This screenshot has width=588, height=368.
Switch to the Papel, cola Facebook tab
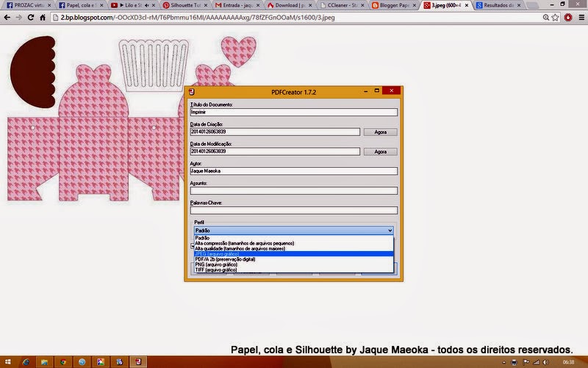80,5
